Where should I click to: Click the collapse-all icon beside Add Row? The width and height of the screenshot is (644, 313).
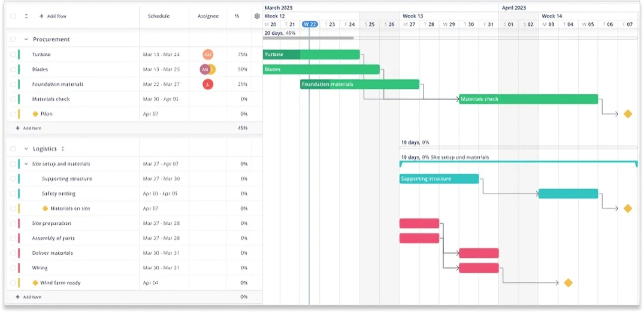click(x=26, y=16)
